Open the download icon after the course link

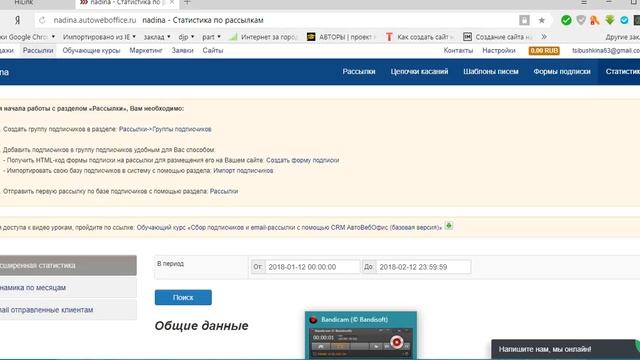point(449,226)
